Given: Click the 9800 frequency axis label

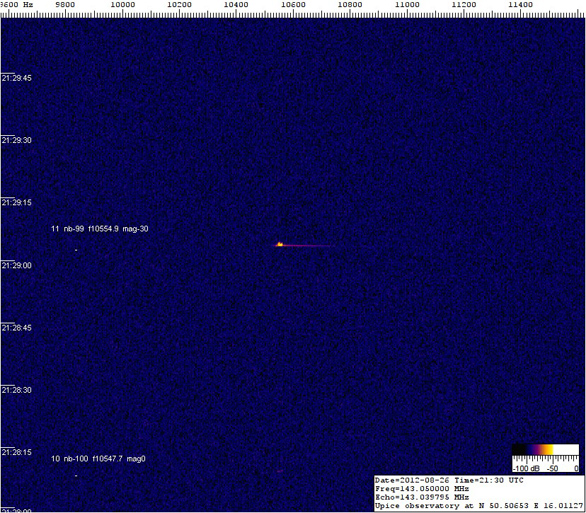Looking at the screenshot, I should pyautogui.click(x=65, y=4).
